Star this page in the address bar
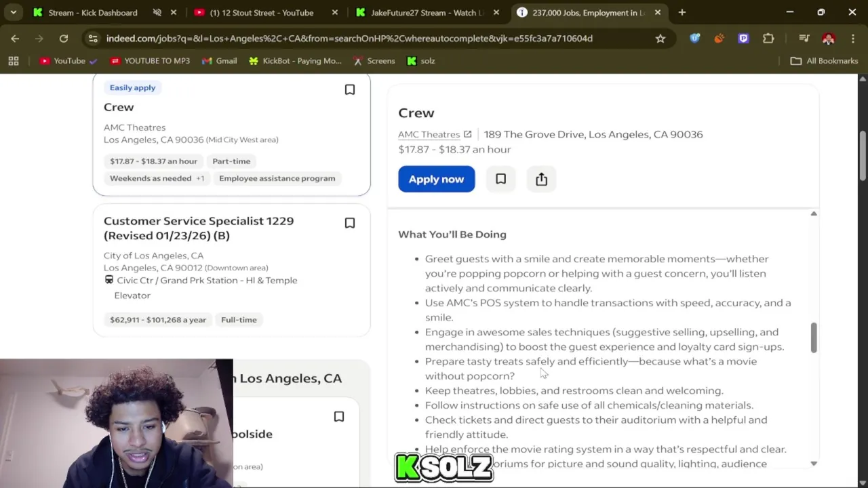This screenshot has width=868, height=488. tap(660, 39)
